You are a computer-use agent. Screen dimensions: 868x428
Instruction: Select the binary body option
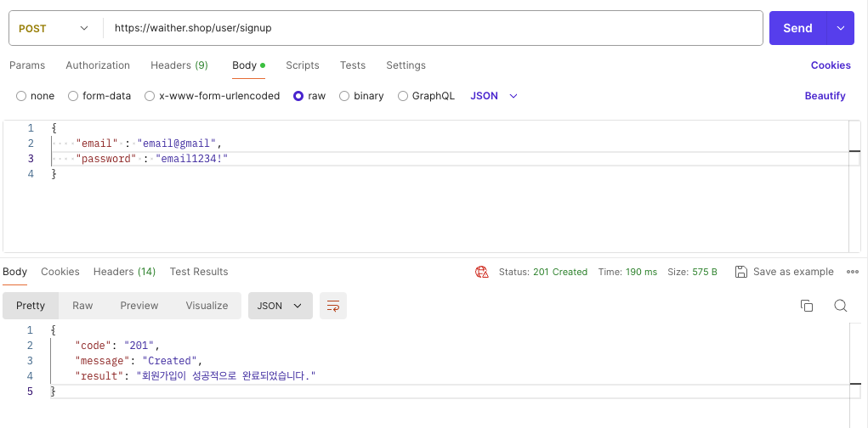tap(361, 96)
